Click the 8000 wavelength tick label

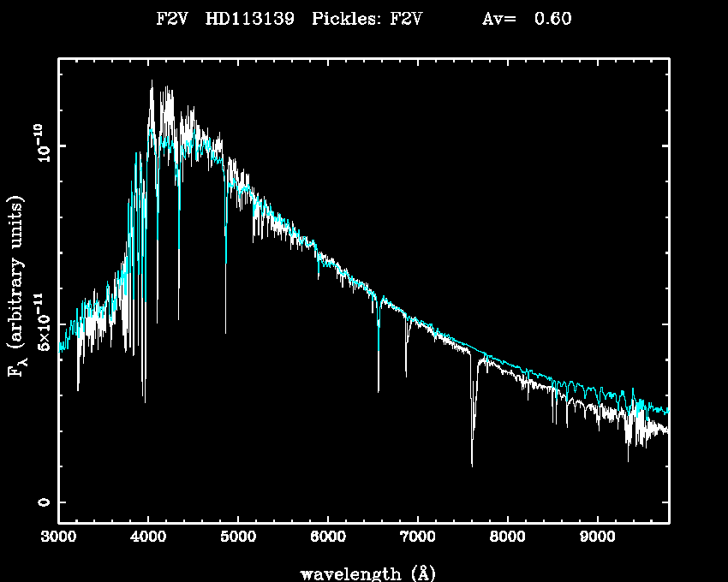(507, 537)
